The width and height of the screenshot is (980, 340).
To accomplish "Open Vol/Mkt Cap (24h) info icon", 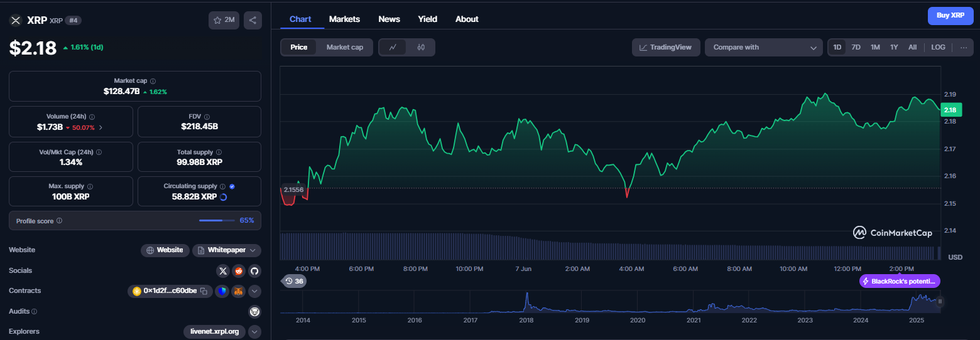I will pos(99,152).
